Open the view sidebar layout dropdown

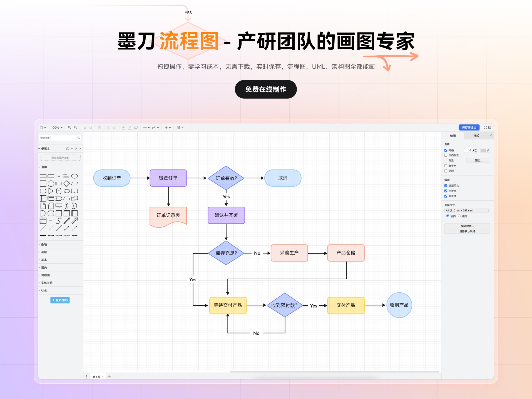[43, 128]
